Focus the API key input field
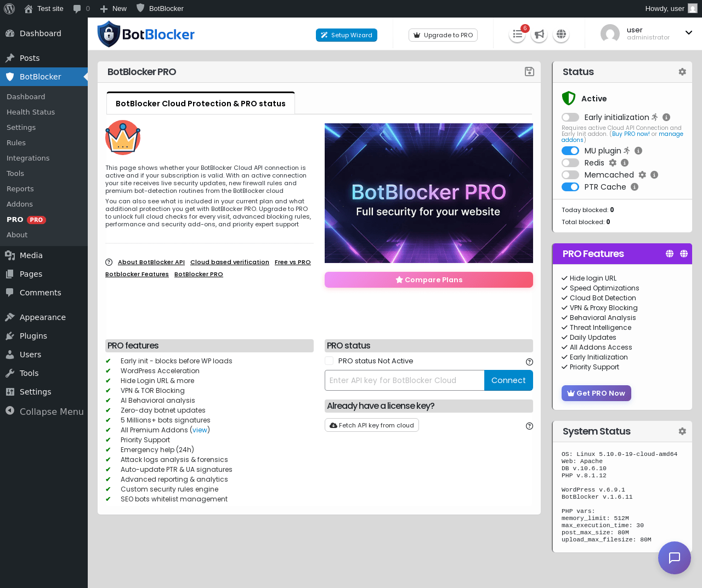Image resolution: width=702 pixels, height=588 pixels. pos(405,380)
